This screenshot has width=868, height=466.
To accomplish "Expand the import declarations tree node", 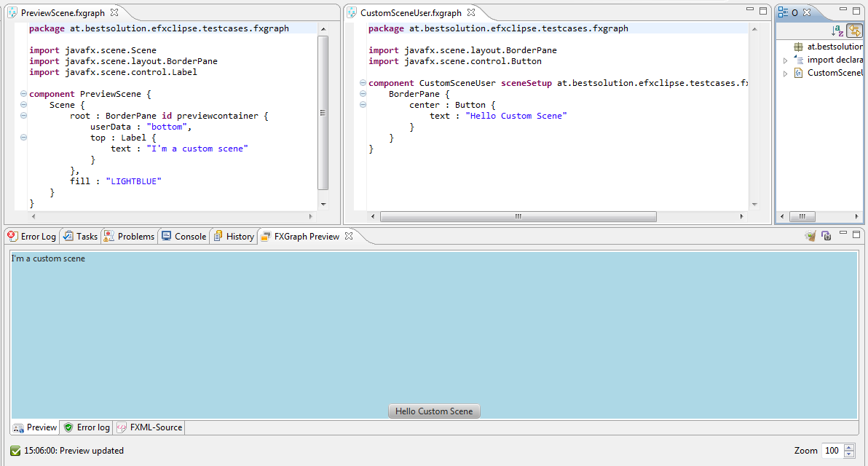I will (785, 60).
